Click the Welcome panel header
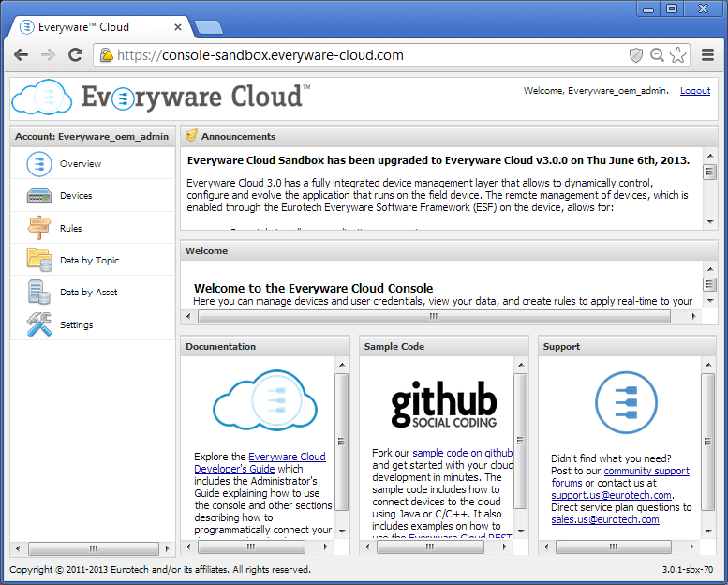 pyautogui.click(x=449, y=250)
